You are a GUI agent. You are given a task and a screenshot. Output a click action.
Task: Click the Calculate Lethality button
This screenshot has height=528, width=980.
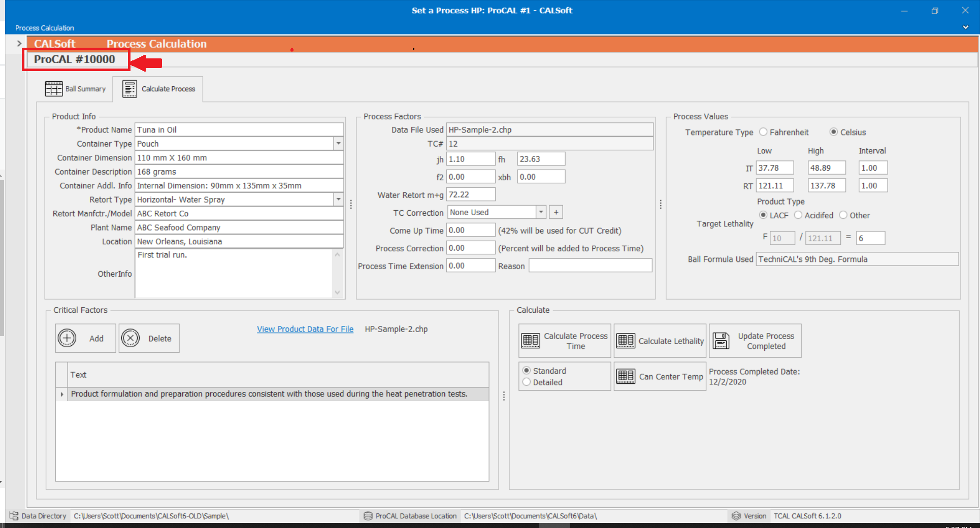click(660, 341)
